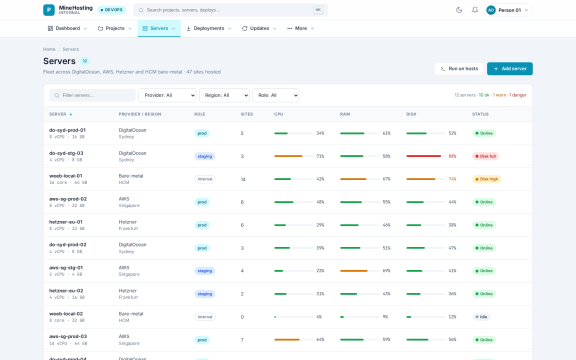
Task: Click the DEVOPS environment badge
Action: (x=112, y=10)
